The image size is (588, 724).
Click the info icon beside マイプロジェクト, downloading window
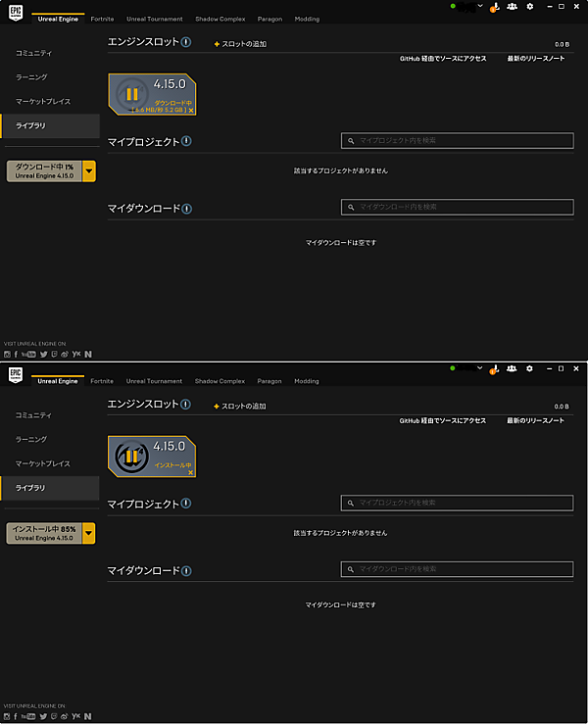[x=186, y=141]
